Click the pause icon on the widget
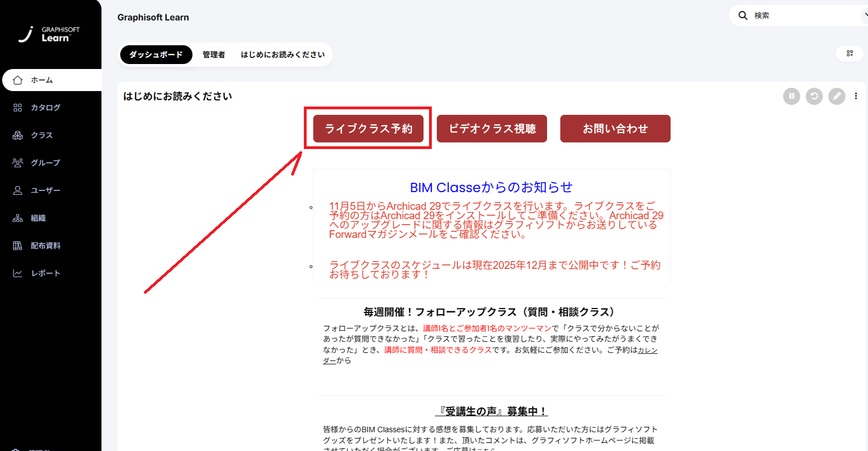The image size is (868, 451). click(791, 96)
